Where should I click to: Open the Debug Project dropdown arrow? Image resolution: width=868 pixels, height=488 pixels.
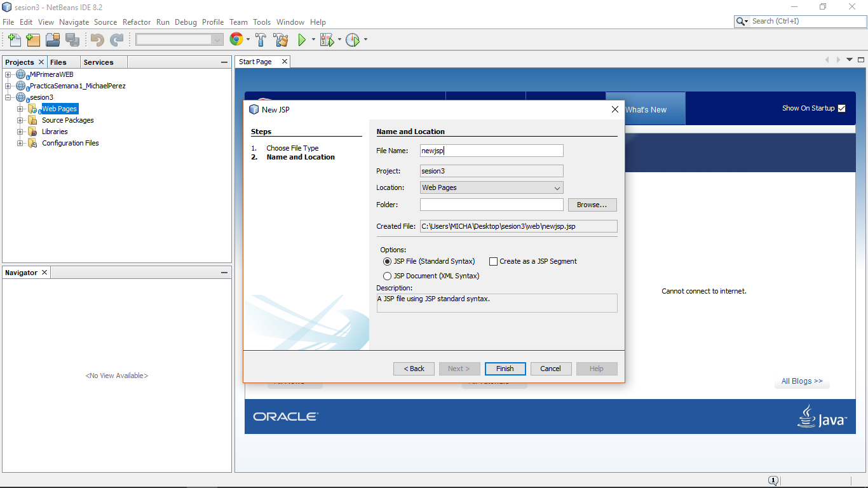(x=339, y=40)
